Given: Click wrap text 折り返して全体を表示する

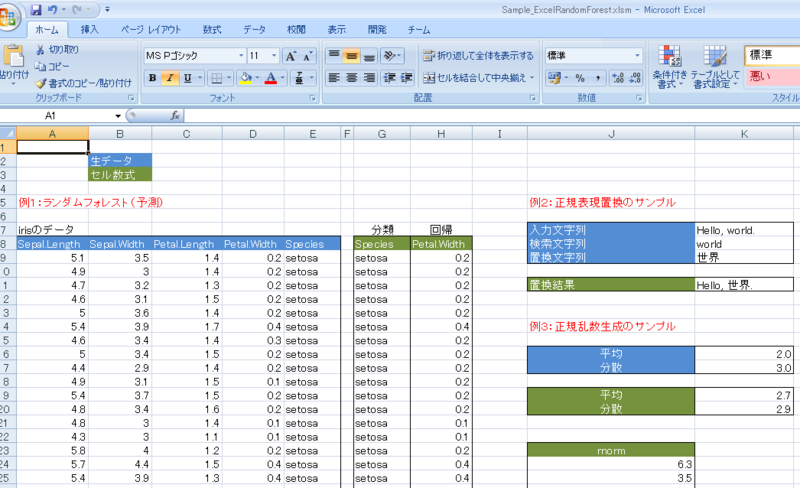Looking at the screenshot, I should coord(478,56).
